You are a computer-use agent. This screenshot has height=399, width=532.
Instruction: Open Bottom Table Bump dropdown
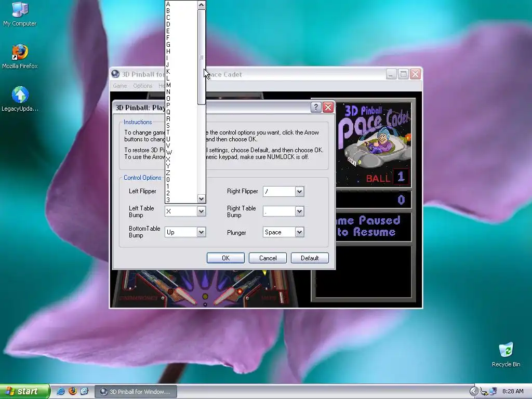pos(201,232)
